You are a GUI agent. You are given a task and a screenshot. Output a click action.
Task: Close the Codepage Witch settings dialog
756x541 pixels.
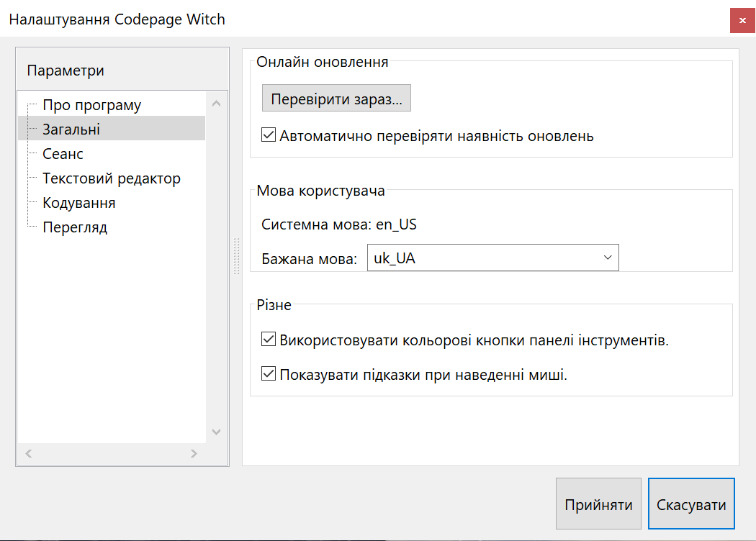tap(742, 20)
